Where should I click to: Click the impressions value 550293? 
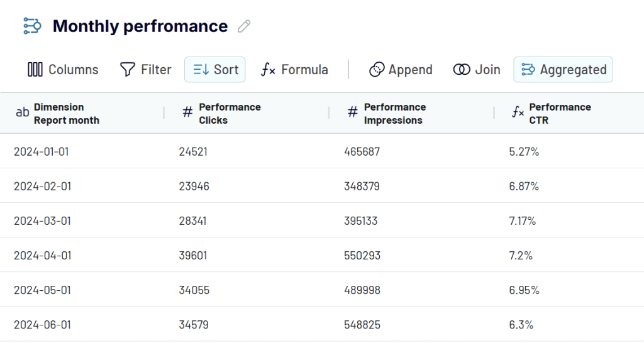pyautogui.click(x=362, y=256)
